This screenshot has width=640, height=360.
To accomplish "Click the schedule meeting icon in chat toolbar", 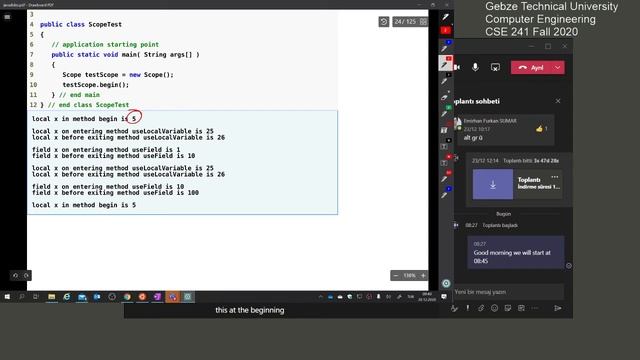I will (x=521, y=308).
